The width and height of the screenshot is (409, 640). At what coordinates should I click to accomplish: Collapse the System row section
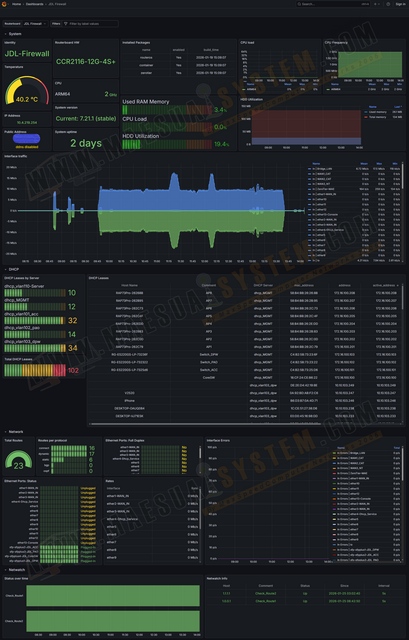13,34
